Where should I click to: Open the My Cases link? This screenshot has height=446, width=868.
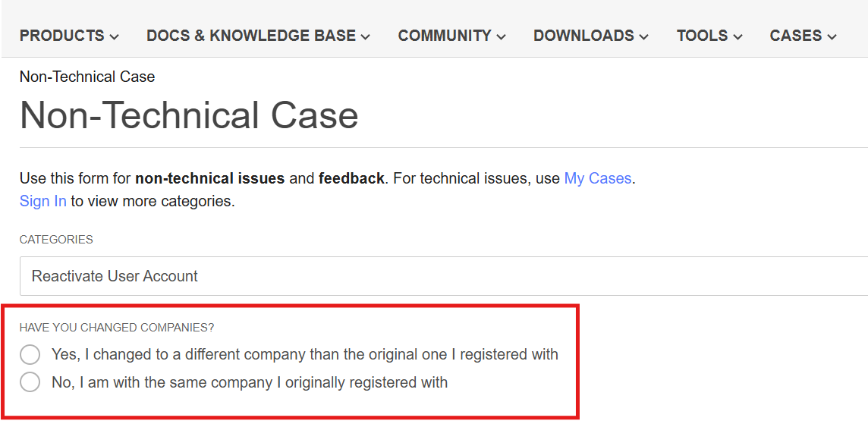[596, 177]
